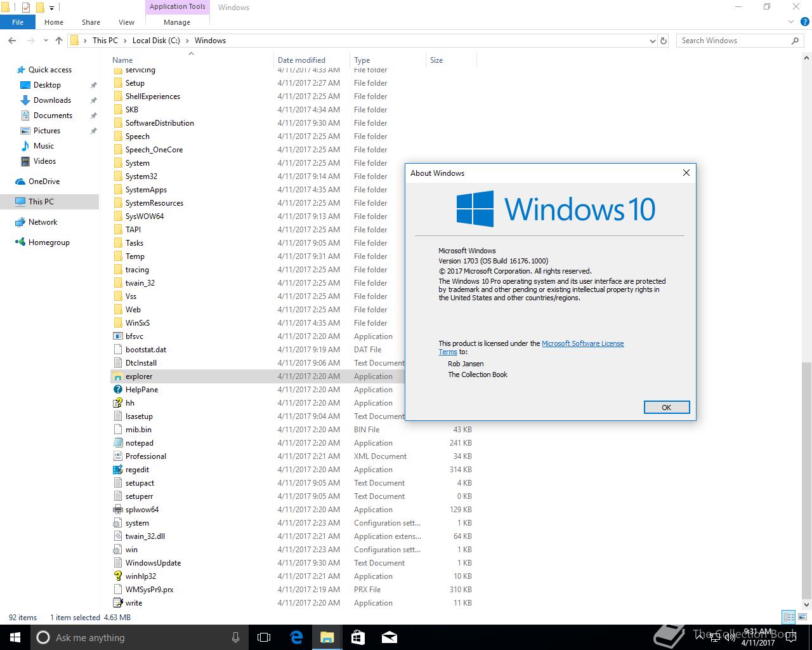Click the twain_32.dll file icon
The height and width of the screenshot is (650, 812).
click(x=117, y=536)
